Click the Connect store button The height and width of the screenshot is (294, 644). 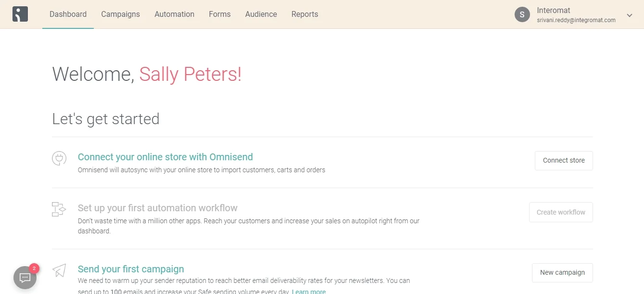tap(564, 161)
